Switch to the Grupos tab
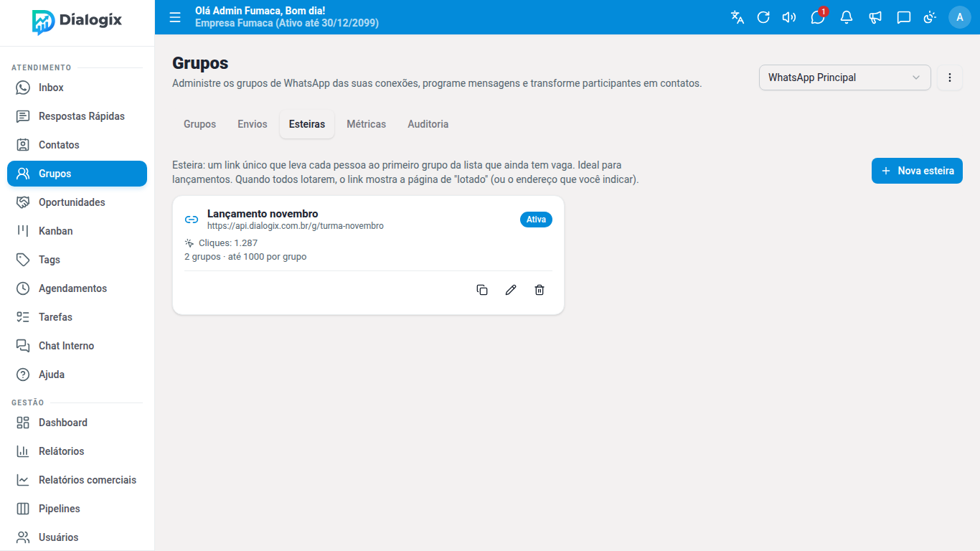The image size is (980, 551). pos(199,124)
